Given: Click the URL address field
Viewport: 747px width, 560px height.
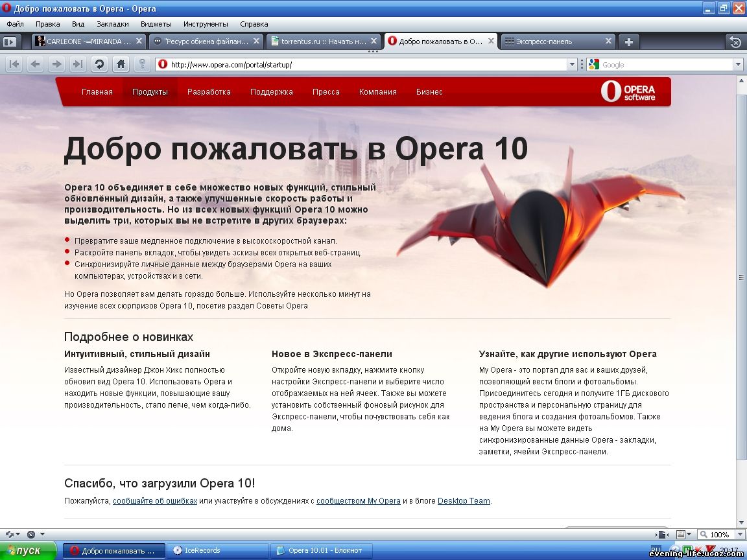Looking at the screenshot, I should [367, 64].
